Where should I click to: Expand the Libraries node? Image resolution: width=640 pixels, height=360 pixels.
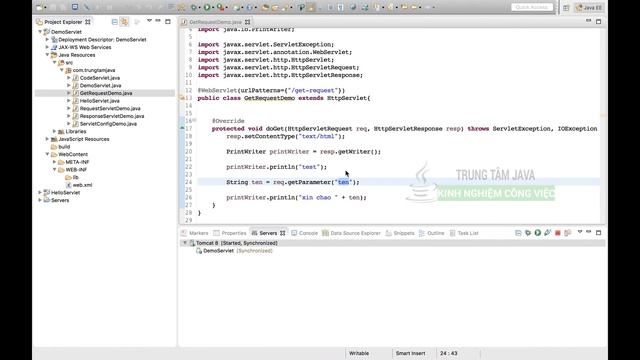55,131
